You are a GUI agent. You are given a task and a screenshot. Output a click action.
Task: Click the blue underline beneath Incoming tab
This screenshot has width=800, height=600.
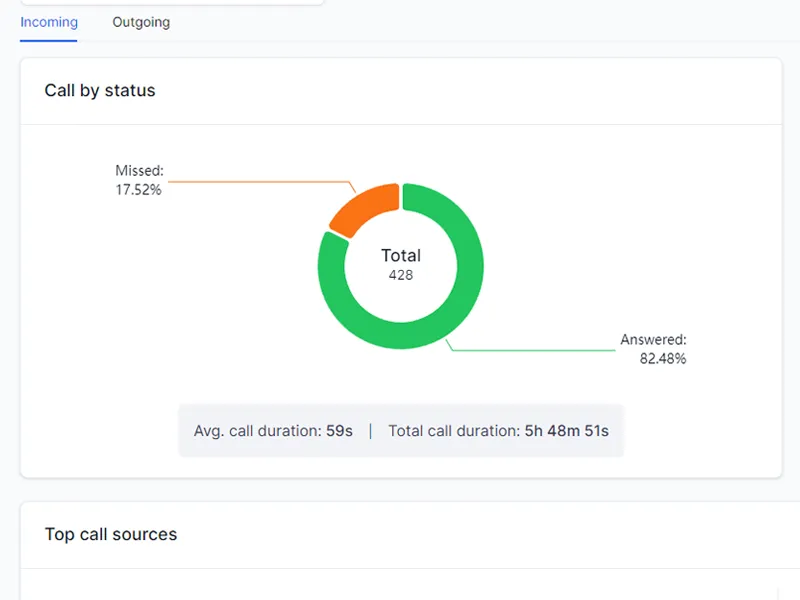[x=49, y=41]
